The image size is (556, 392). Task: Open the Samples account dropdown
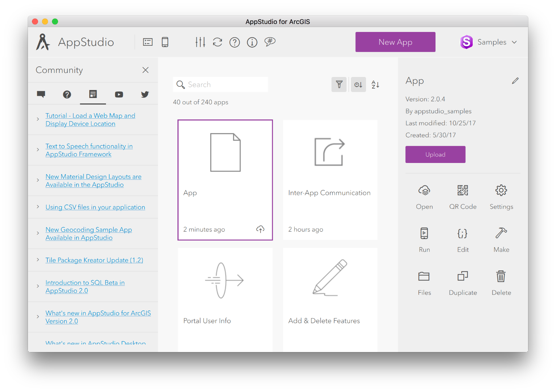point(488,42)
